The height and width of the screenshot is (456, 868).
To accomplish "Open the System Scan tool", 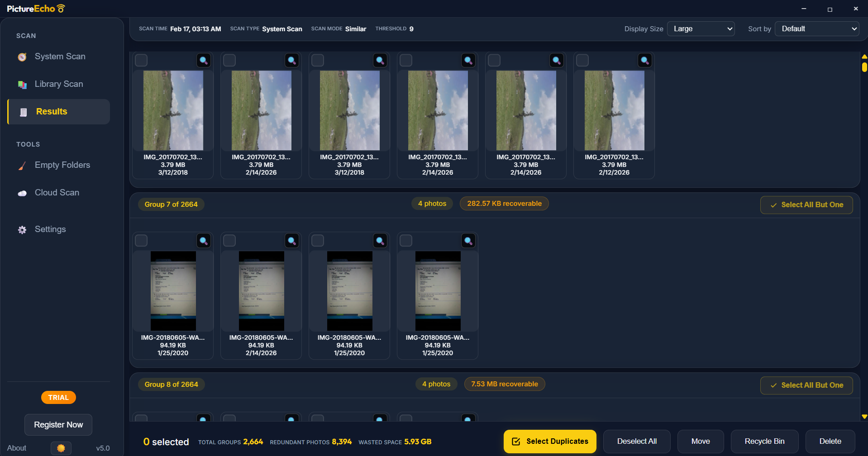I will click(59, 56).
